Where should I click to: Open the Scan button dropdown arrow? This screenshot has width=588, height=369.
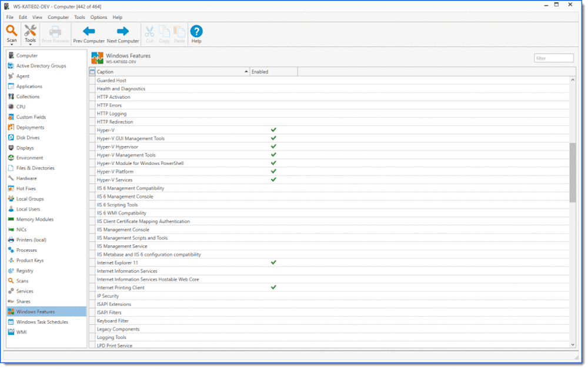click(12, 45)
